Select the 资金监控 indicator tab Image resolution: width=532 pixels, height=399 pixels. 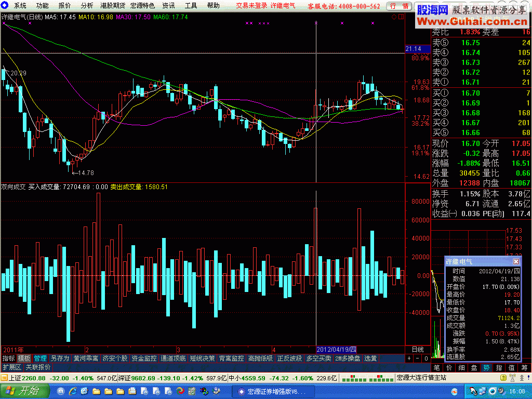(x=144, y=358)
